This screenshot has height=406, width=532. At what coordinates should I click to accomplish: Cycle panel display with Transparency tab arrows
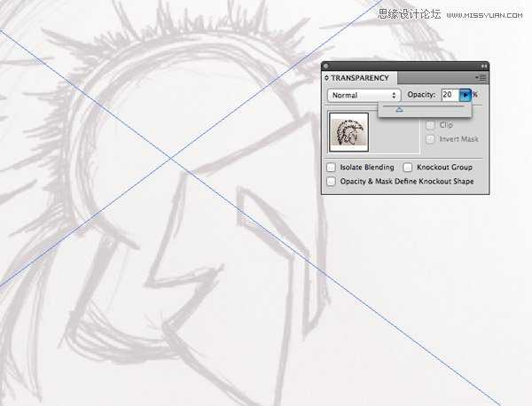[326, 78]
